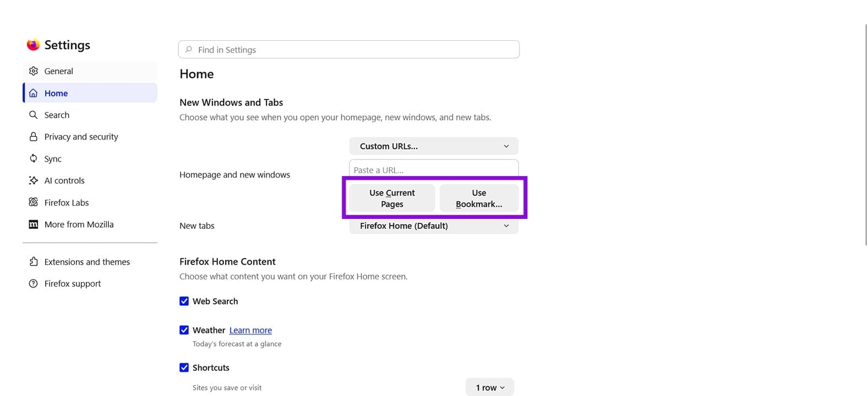Open the 1 row shortcuts dropdown
The width and height of the screenshot is (868, 396).
tap(490, 387)
